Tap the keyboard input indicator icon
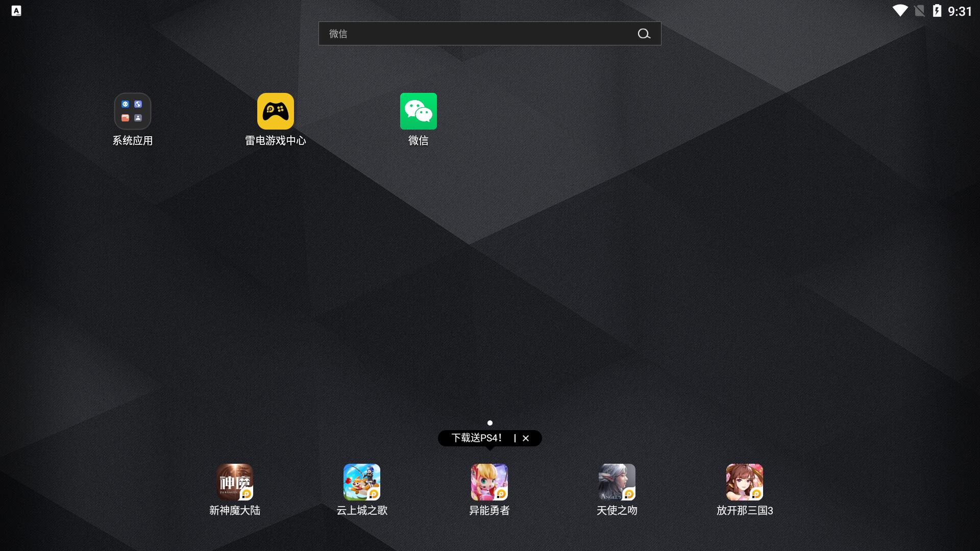 (16, 11)
